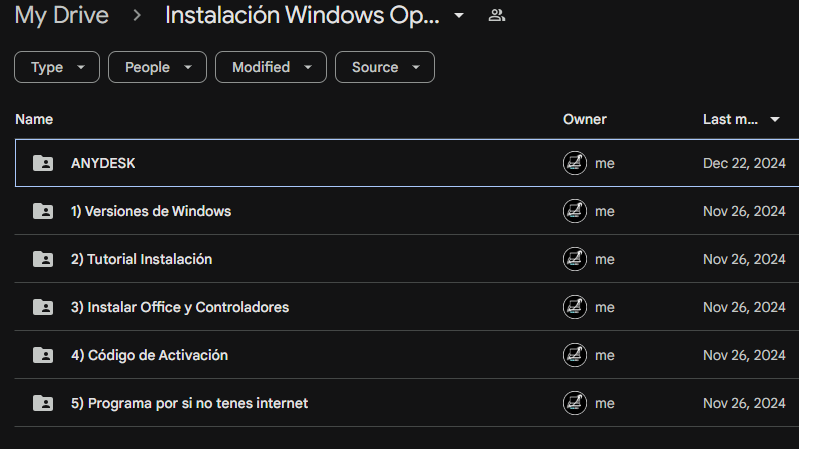Open the People filter dropdown

tap(157, 67)
